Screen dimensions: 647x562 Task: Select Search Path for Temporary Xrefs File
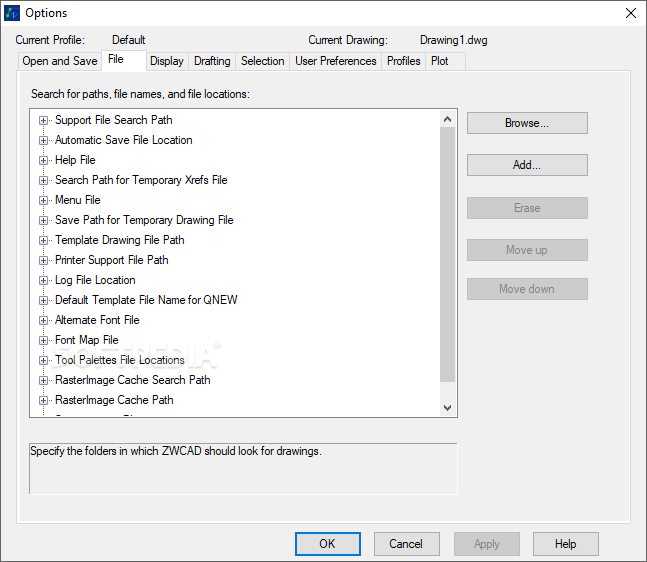pos(141,180)
